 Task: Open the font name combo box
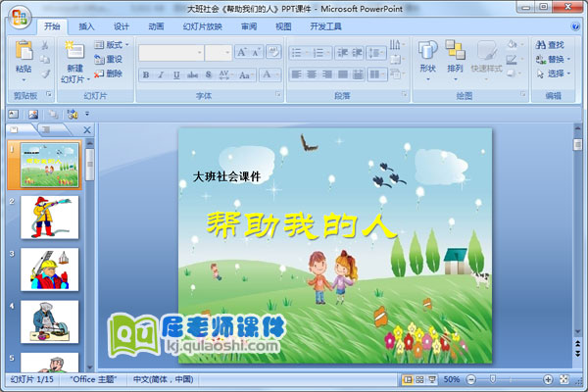171,53
